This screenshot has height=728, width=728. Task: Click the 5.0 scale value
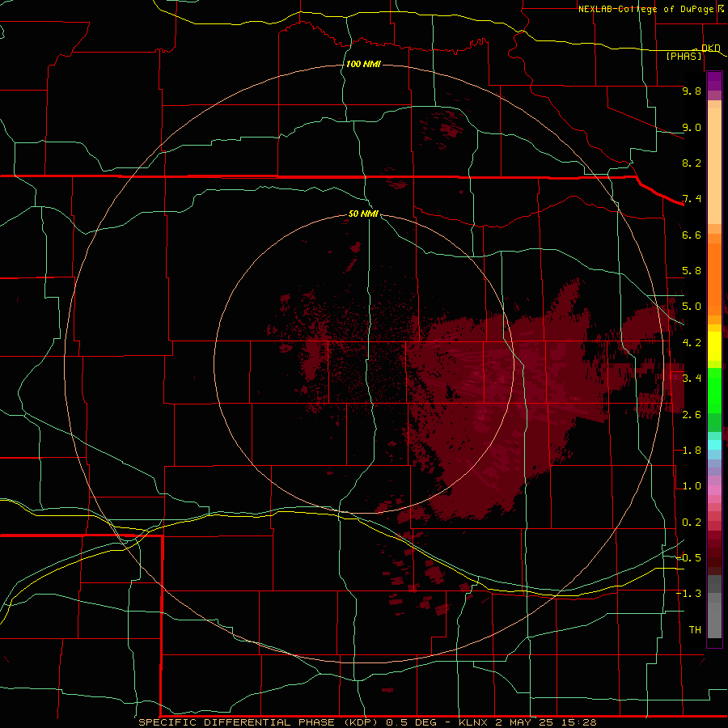692,307
